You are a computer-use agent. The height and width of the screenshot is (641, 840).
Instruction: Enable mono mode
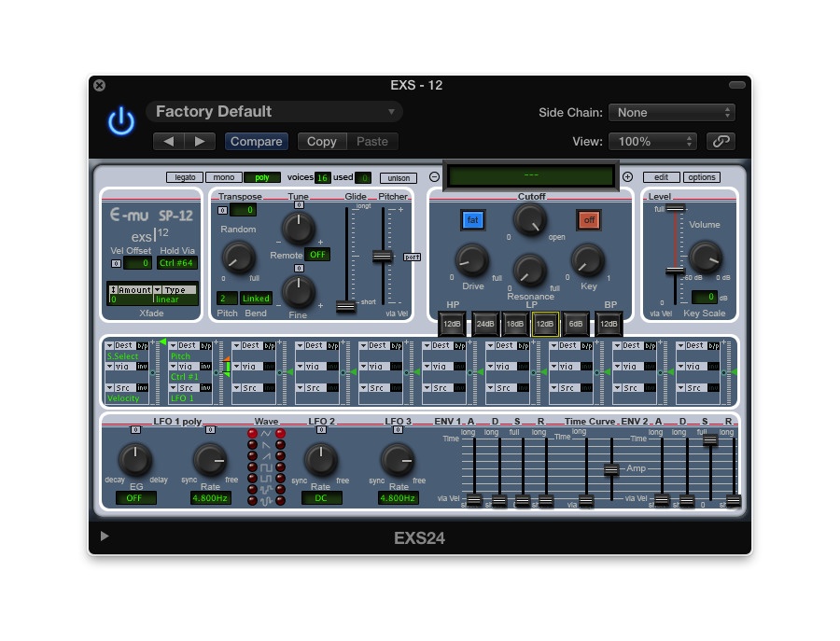pos(223,177)
